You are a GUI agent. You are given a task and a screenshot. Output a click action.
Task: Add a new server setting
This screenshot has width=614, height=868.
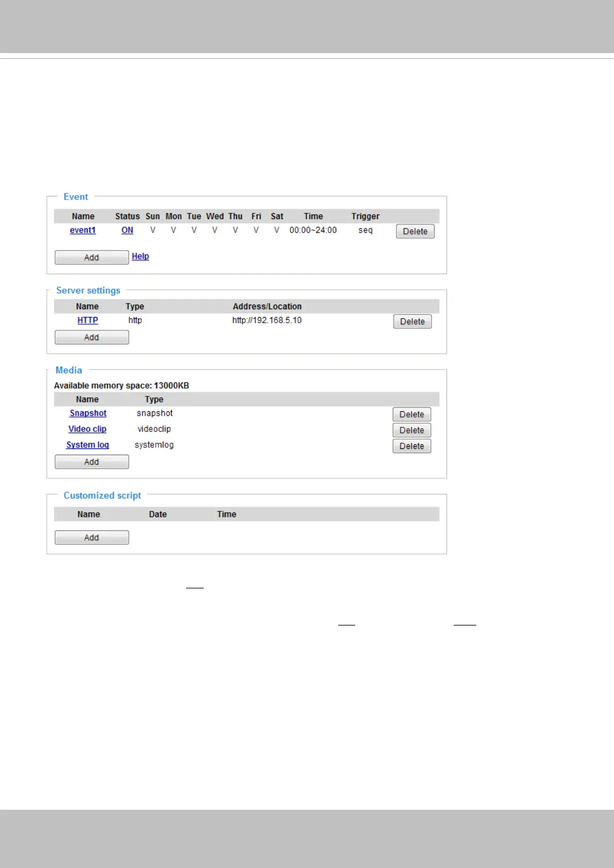(x=92, y=337)
